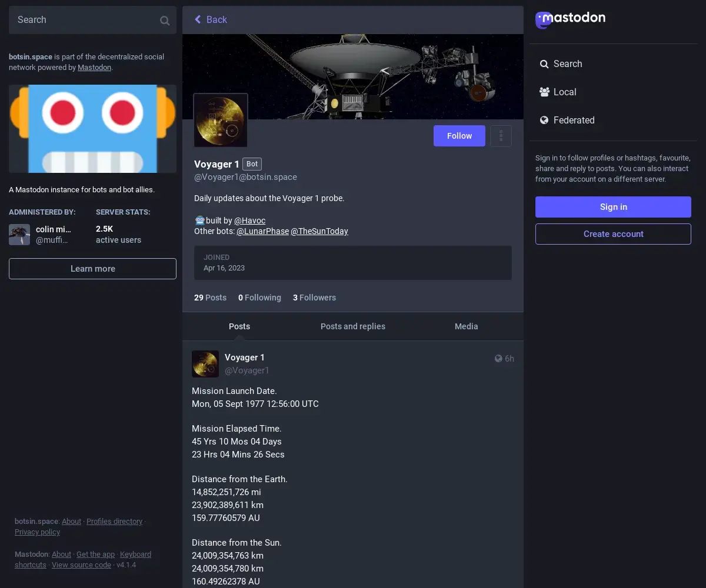Click the Sign in button
This screenshot has height=588, width=706.
pos(613,207)
